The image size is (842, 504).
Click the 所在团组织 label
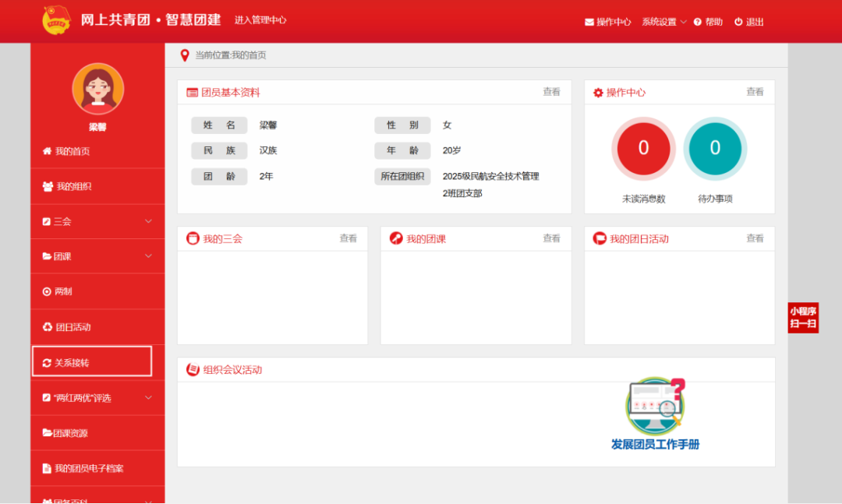point(402,176)
